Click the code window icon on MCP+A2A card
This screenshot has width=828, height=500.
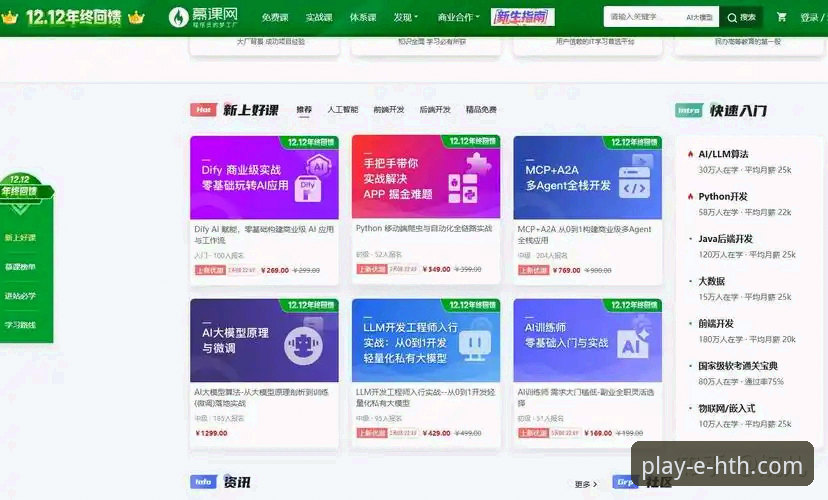coord(634,182)
